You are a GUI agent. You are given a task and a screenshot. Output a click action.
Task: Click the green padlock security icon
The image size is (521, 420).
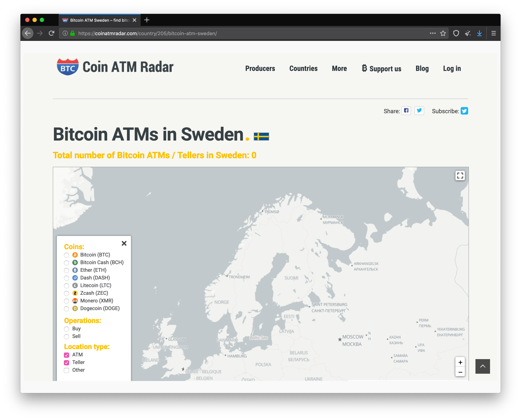click(x=72, y=33)
